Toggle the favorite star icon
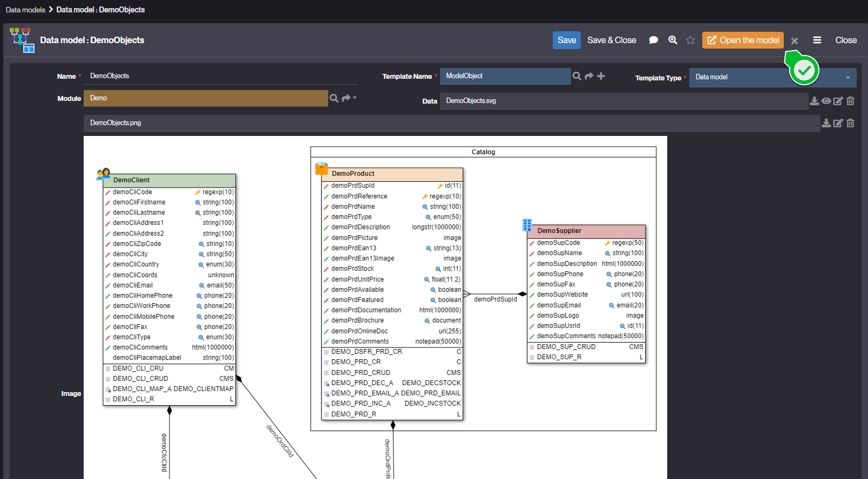Screen dimensions: 868x479 point(690,40)
